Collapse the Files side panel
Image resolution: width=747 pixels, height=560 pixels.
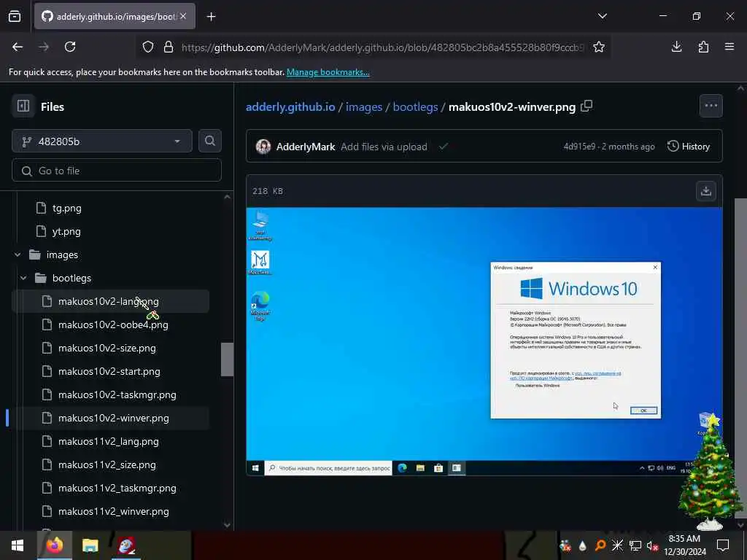(23, 106)
